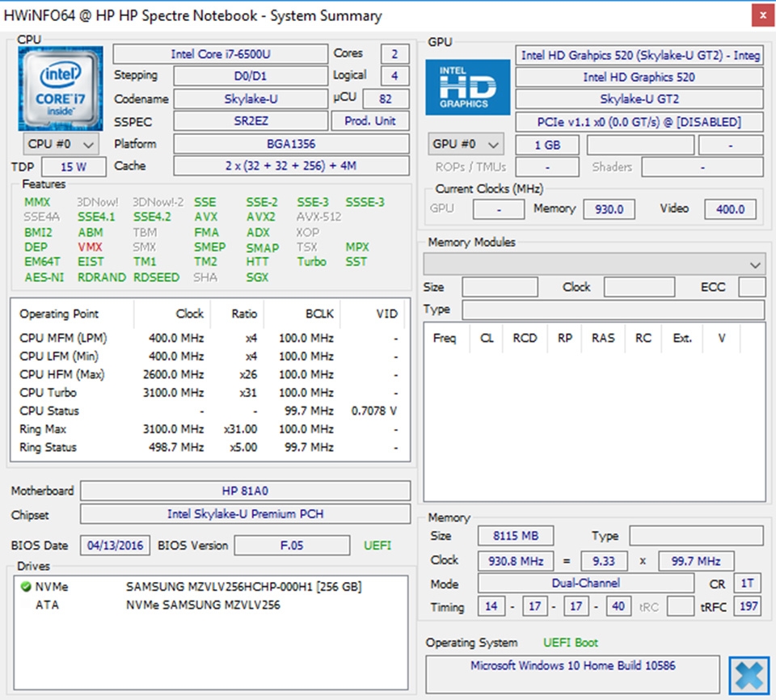Click the HP 81A0 motherboard field
Image resolution: width=776 pixels, height=700 pixels.
[x=245, y=491]
